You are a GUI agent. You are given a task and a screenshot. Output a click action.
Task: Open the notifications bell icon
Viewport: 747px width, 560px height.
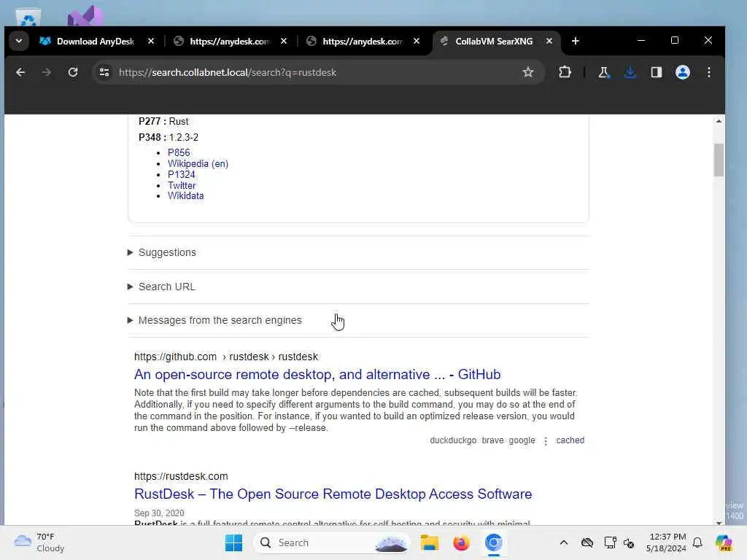[x=697, y=542]
